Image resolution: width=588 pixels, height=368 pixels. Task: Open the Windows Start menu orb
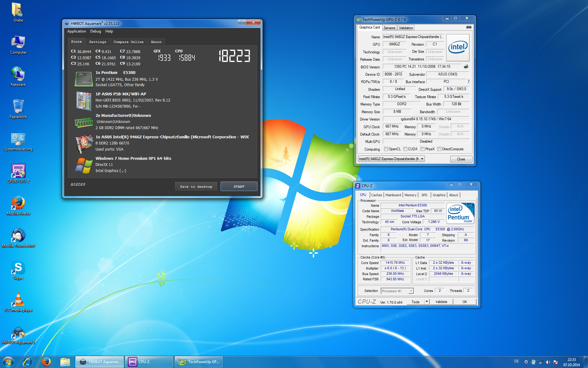pyautogui.click(x=8, y=362)
